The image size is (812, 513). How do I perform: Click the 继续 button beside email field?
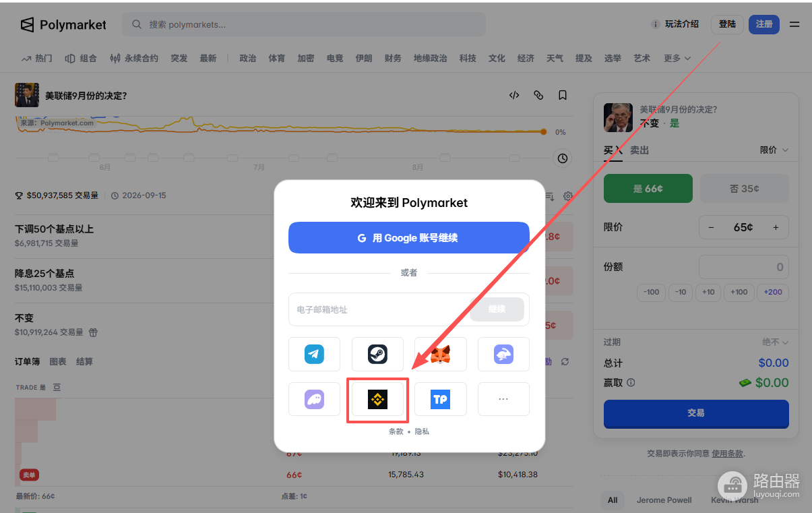[x=497, y=309]
